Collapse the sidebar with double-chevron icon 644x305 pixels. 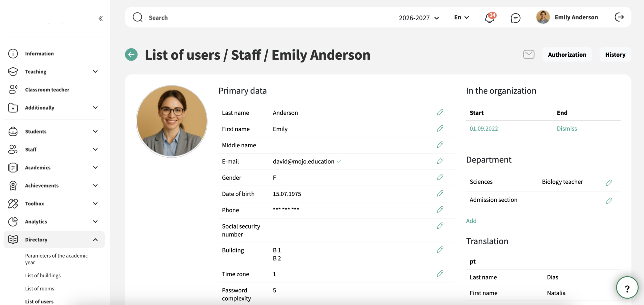coord(101,18)
